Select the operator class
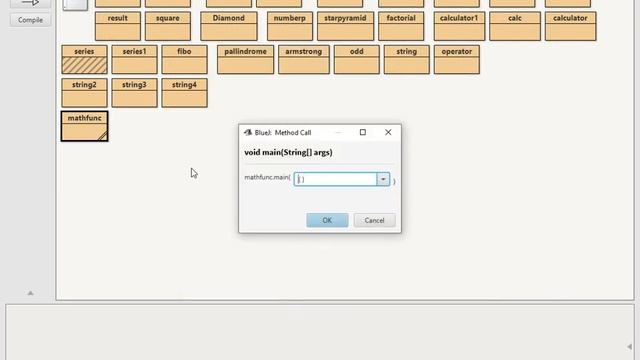 [457, 60]
